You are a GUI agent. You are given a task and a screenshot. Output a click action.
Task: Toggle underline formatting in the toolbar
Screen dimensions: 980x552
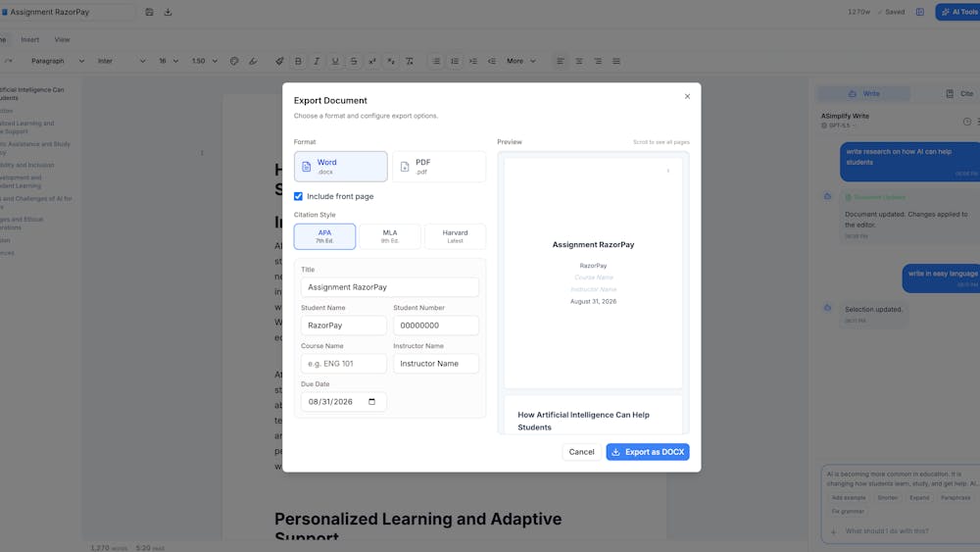pyautogui.click(x=335, y=61)
